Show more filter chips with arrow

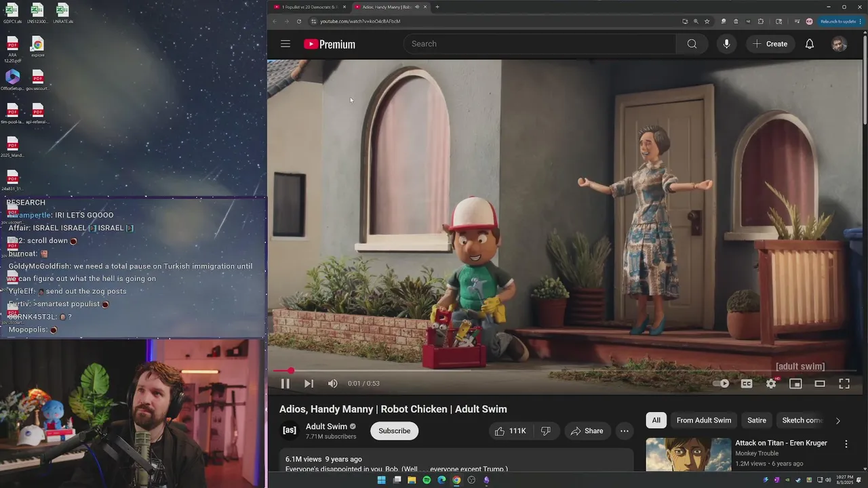837,420
